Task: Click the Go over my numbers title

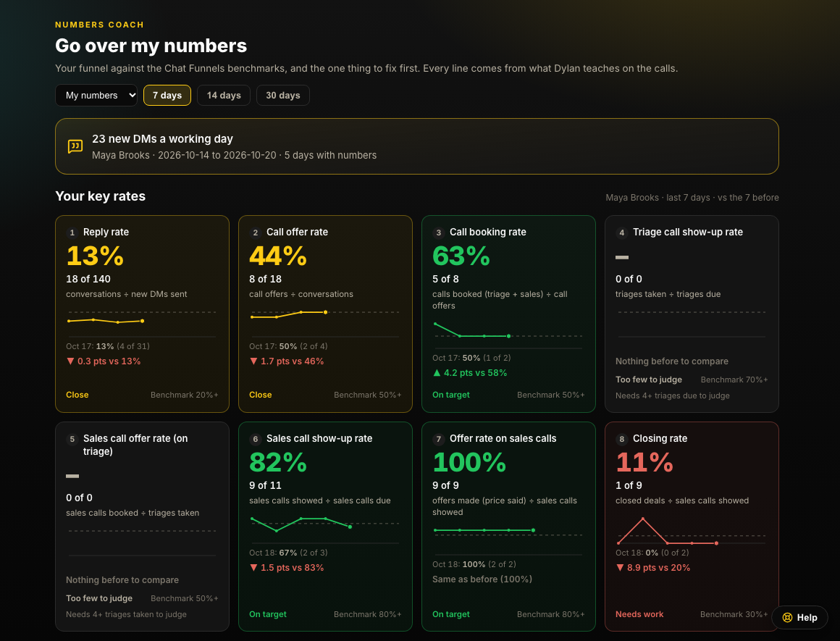Action: [151, 46]
